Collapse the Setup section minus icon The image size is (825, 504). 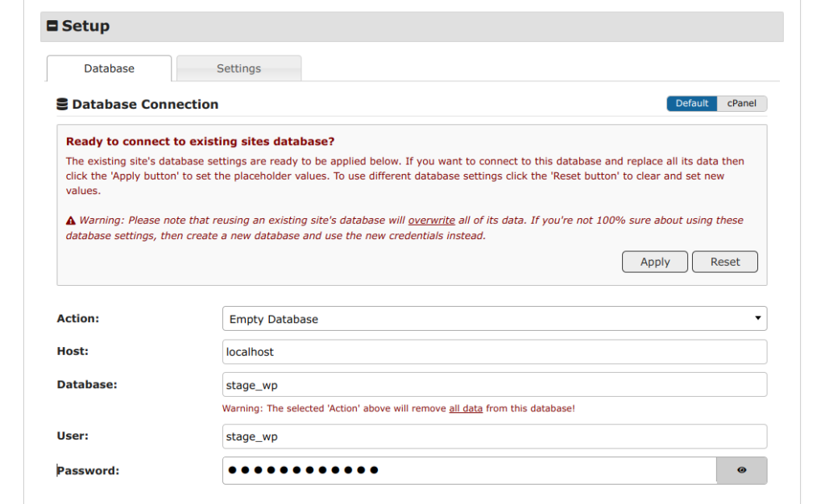[52, 27]
